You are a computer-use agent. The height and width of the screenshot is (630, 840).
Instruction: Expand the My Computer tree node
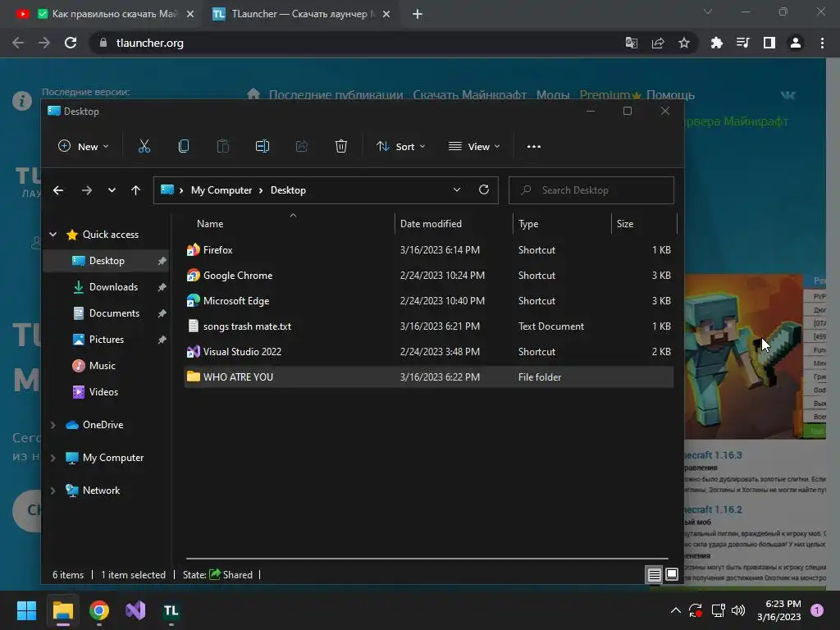point(53,458)
